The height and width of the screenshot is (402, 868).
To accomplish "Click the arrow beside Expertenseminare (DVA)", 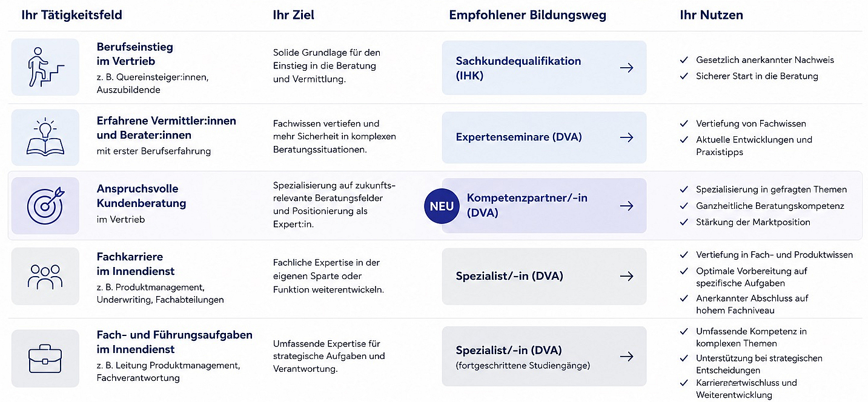I will click(627, 137).
